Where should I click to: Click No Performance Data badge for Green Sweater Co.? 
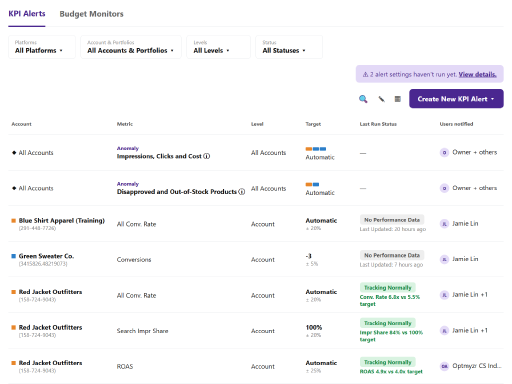point(392,255)
